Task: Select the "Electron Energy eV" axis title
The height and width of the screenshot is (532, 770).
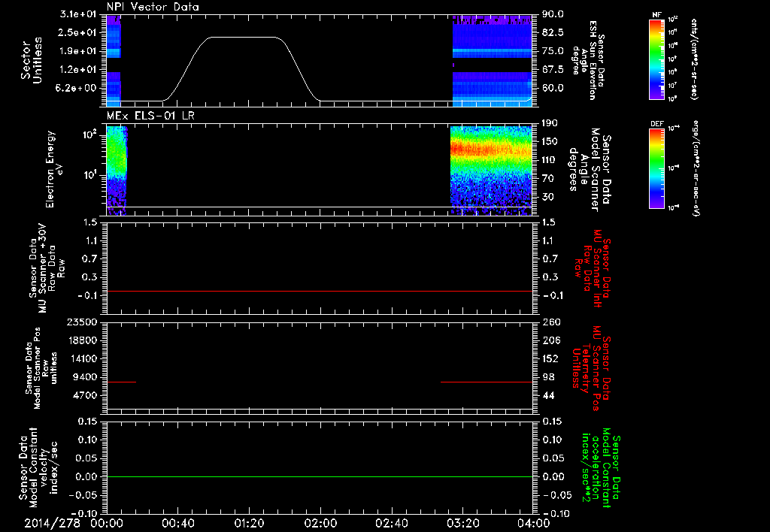Action: 54,169
